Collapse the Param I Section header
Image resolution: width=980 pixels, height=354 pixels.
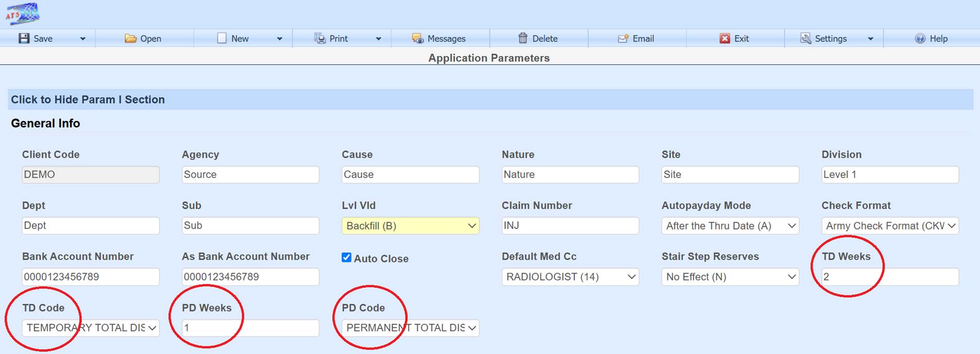88,99
